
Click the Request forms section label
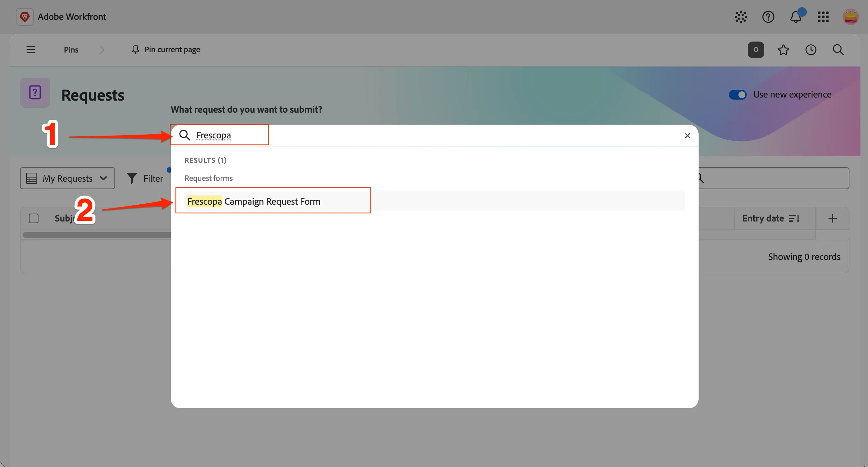(209, 178)
